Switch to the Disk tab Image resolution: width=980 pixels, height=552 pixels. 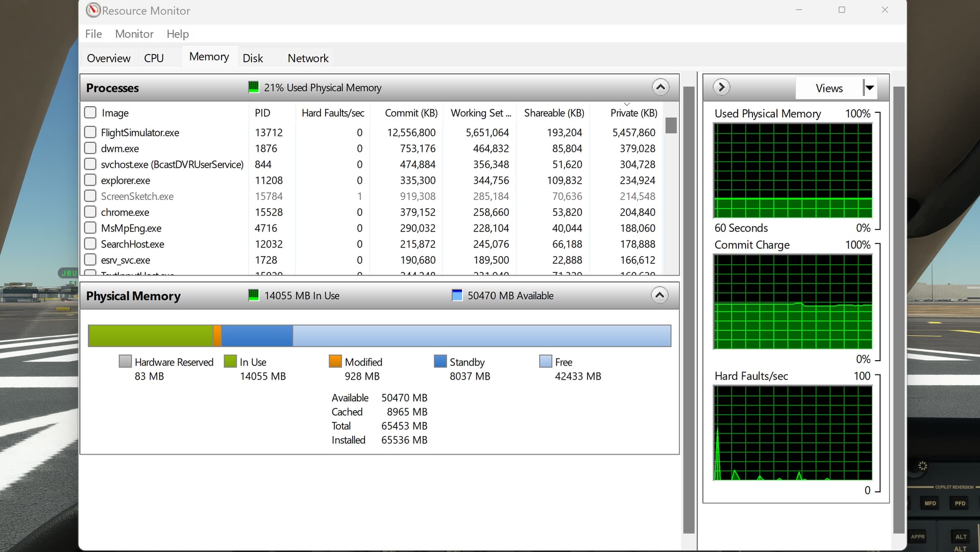(253, 58)
